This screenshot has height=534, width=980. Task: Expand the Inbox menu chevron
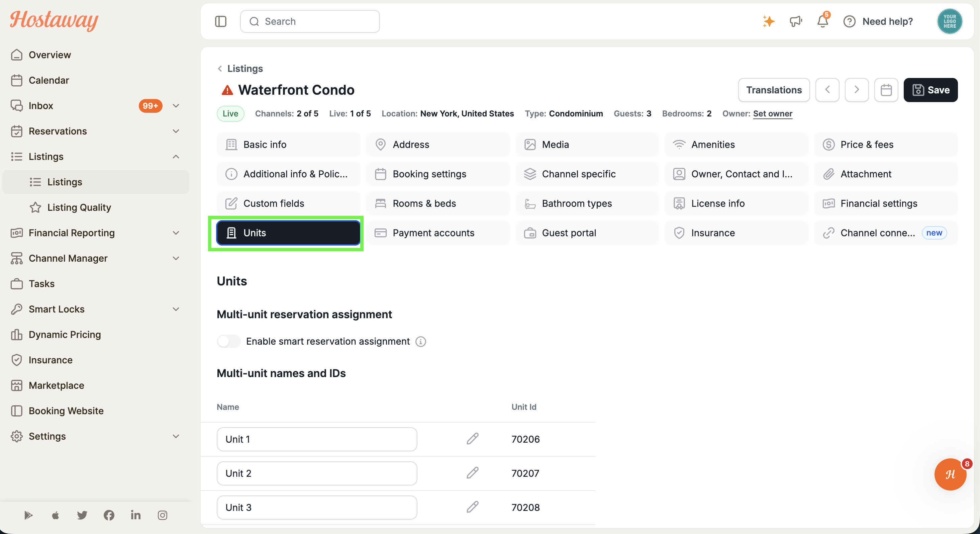(x=176, y=105)
